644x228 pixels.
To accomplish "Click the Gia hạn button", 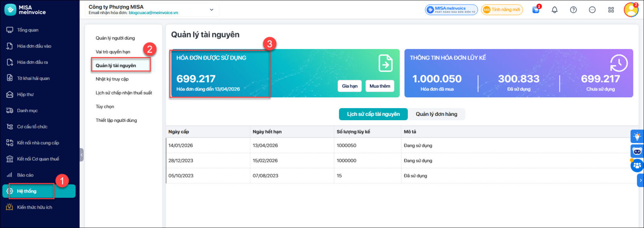I will [349, 86].
